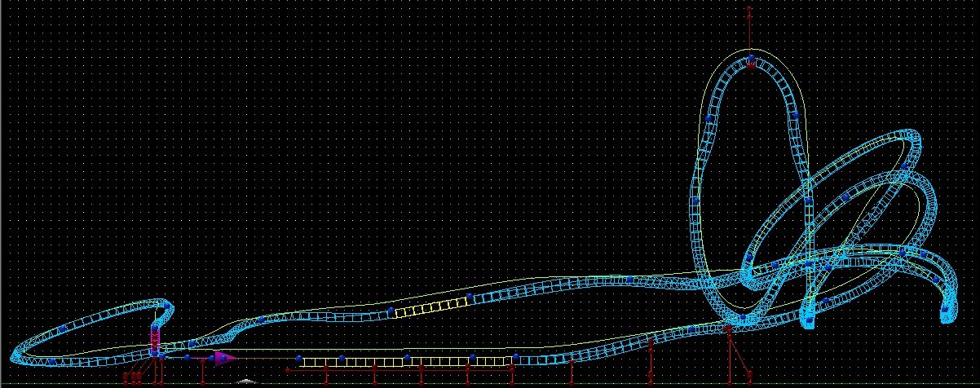Select the leftmost yellow station segment on lower track
This screenshot has height=388, width=980.
[320, 360]
